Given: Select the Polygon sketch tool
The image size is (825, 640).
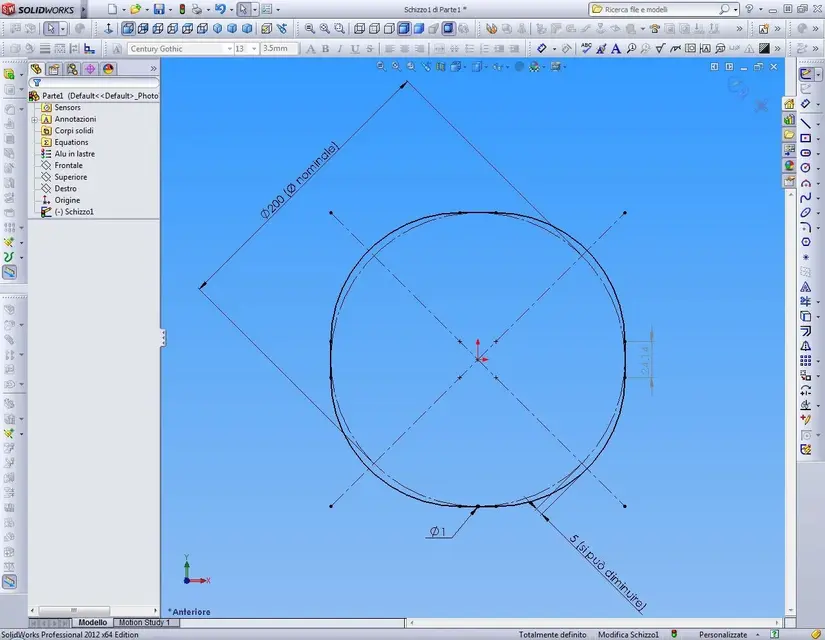Looking at the screenshot, I should (x=806, y=242).
